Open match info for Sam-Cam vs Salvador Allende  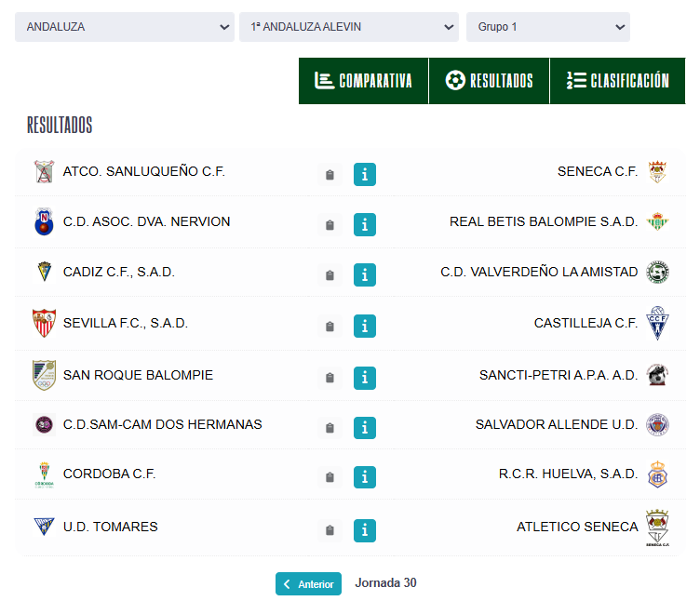365,428
